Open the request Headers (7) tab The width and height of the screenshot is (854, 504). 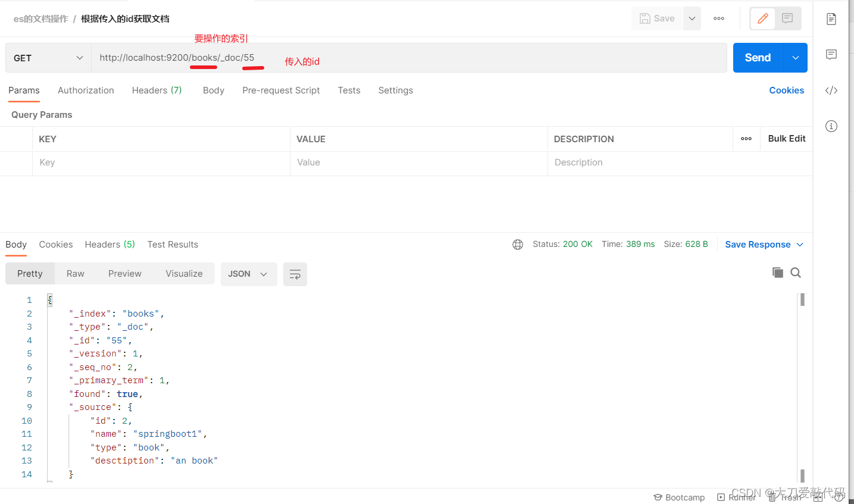(x=157, y=90)
